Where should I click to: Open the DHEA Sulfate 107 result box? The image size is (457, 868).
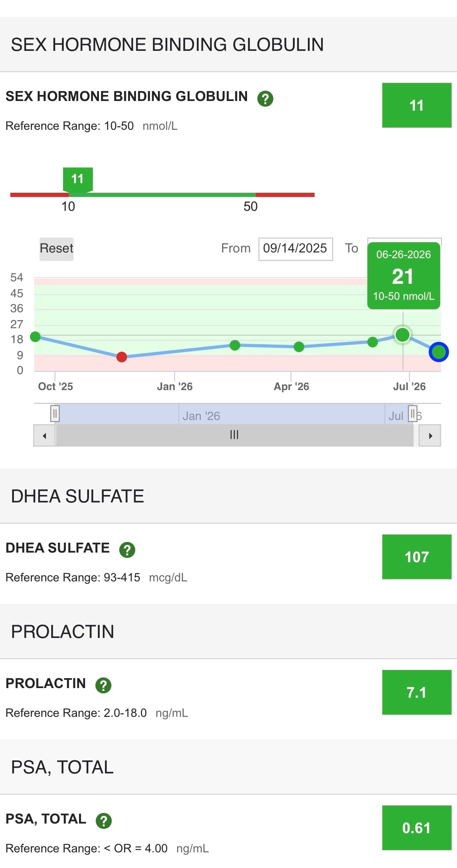[417, 557]
